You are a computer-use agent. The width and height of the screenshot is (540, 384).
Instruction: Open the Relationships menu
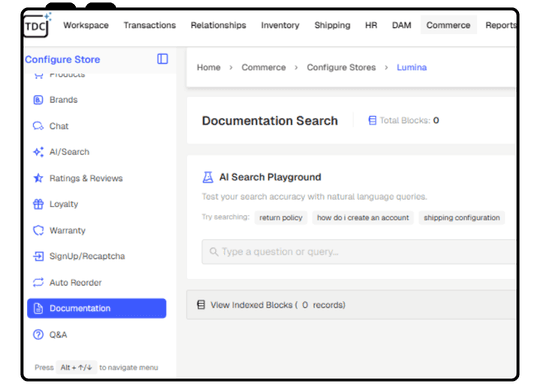218,25
